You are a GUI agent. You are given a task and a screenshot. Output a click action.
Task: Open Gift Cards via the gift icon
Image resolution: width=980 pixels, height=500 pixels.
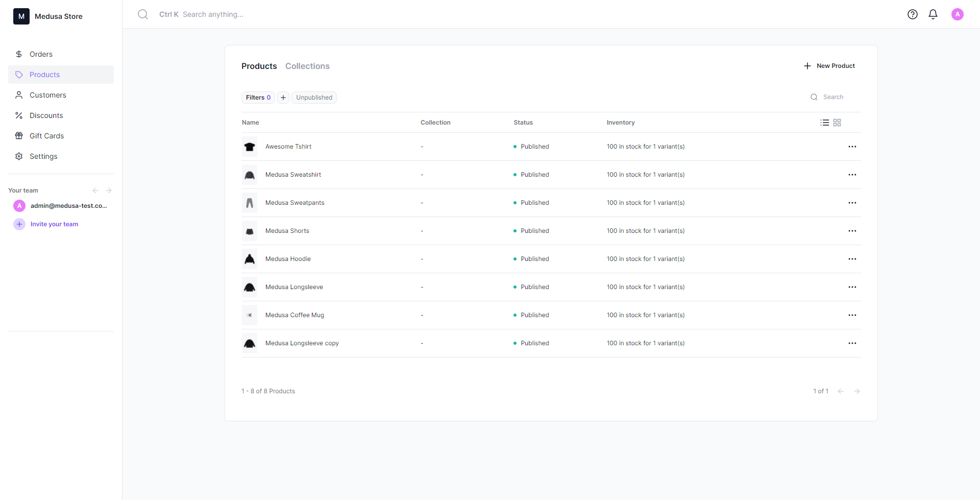tap(19, 136)
